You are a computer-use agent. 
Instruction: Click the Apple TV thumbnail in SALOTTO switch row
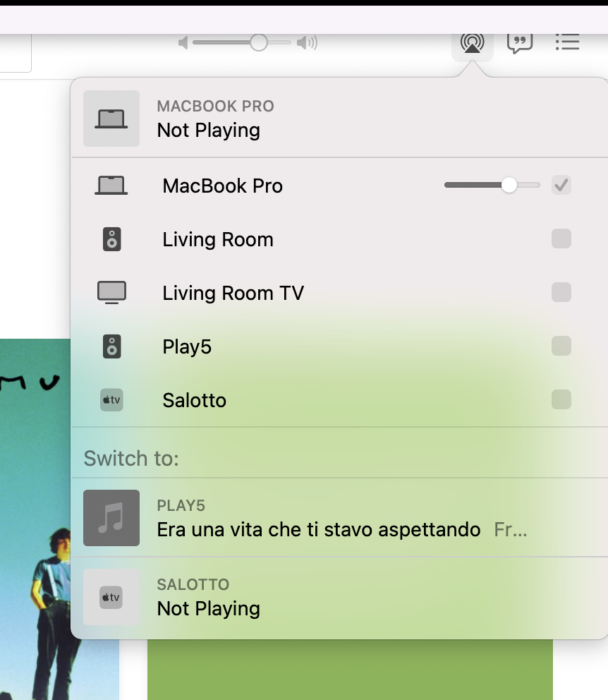point(111,597)
